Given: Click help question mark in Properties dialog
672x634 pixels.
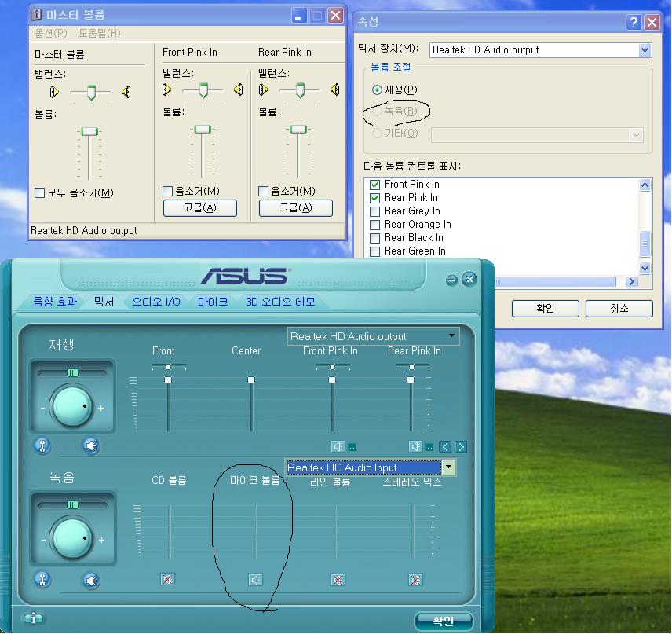Looking at the screenshot, I should point(634,22).
